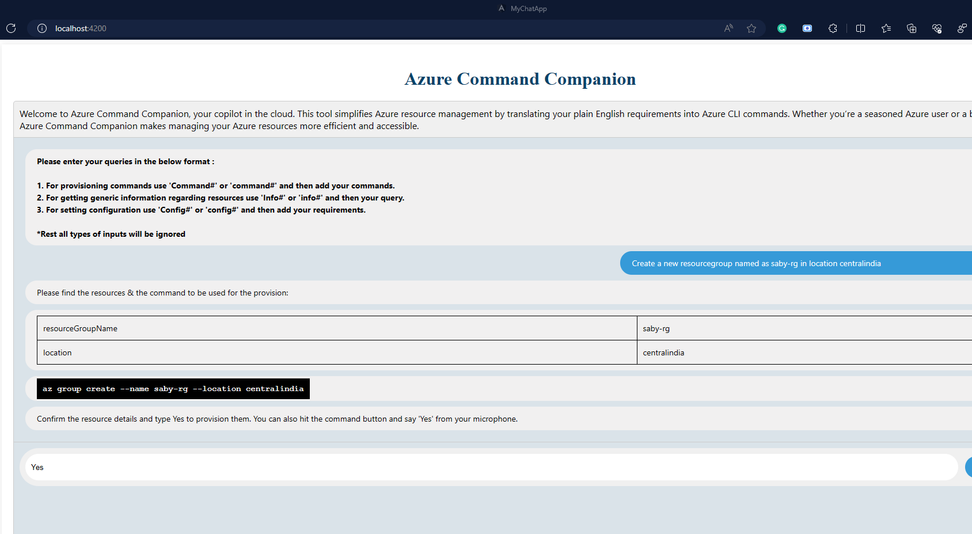This screenshot has width=972, height=534.
Task: Click the 'Config#' setting configuration instruction line
Action: click(x=201, y=210)
